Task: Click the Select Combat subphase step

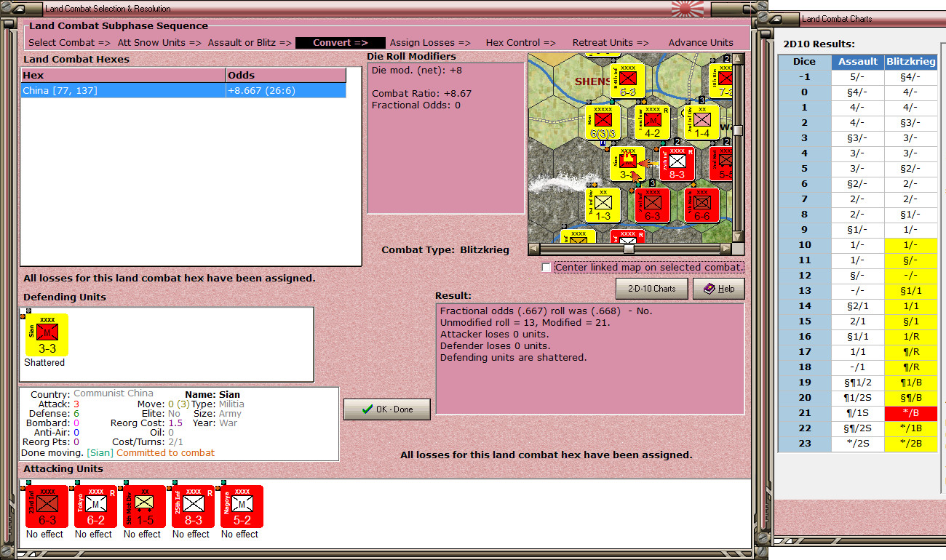Action: click(x=69, y=43)
